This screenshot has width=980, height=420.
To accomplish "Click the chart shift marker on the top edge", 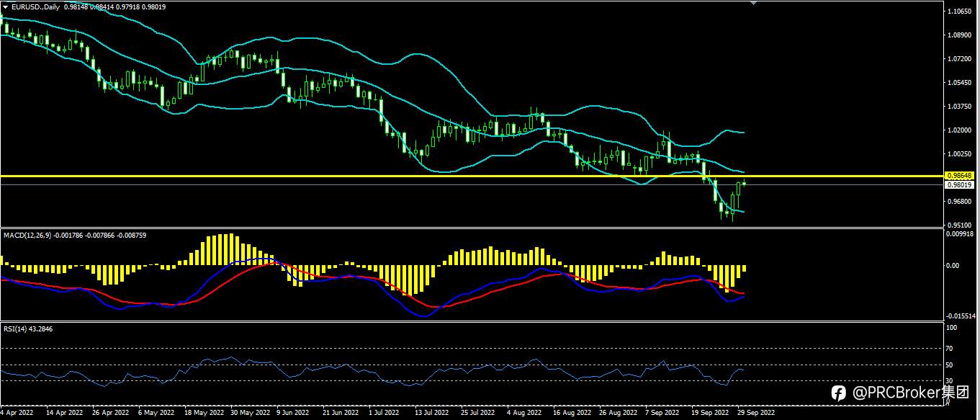I will [753, 3].
